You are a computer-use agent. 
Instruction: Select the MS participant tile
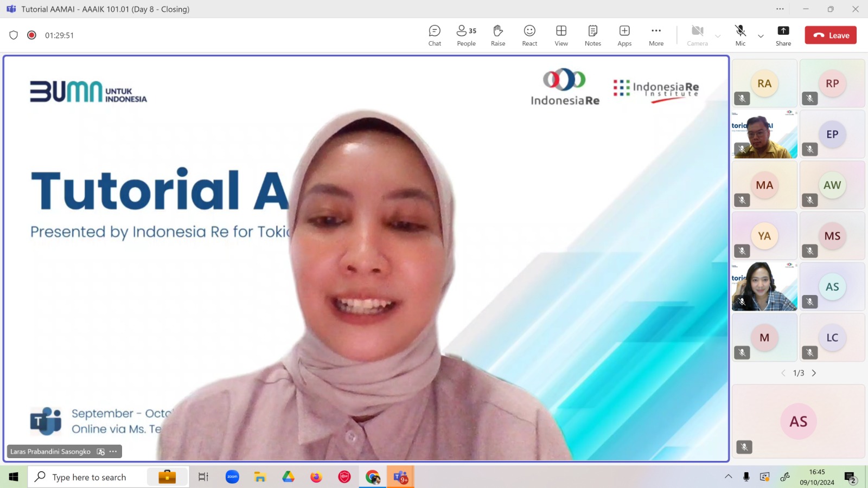coord(832,236)
